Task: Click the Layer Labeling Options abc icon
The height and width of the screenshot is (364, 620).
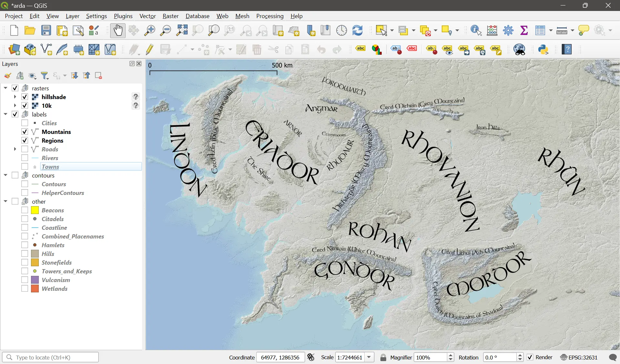Action: pos(361,49)
